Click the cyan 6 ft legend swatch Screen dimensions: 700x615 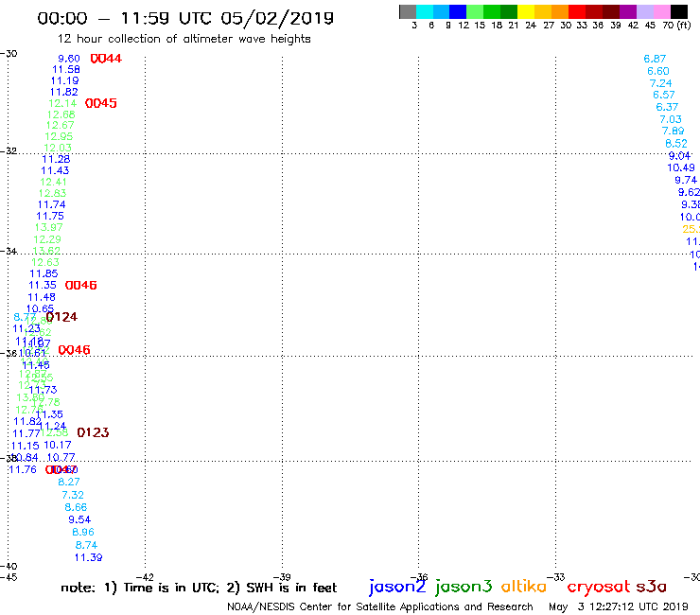[425, 11]
